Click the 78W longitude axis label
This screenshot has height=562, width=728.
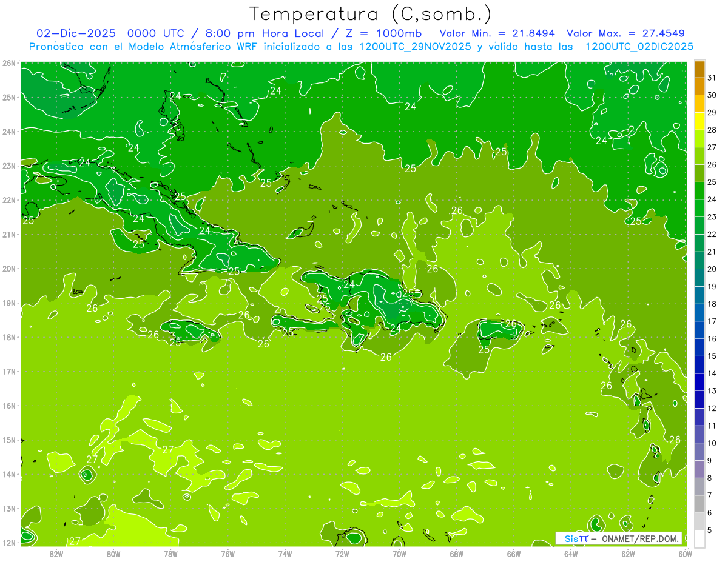(x=170, y=554)
